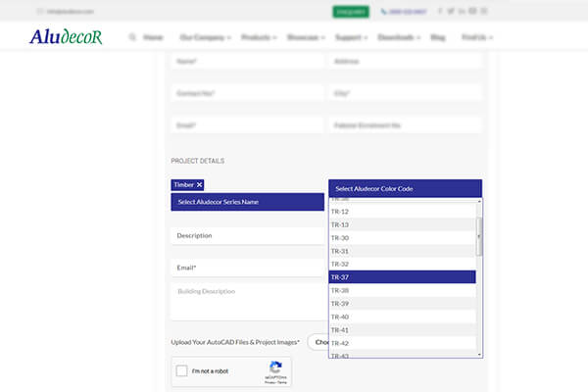
Task: Choose the TR-40 color code option
Action: 402,317
